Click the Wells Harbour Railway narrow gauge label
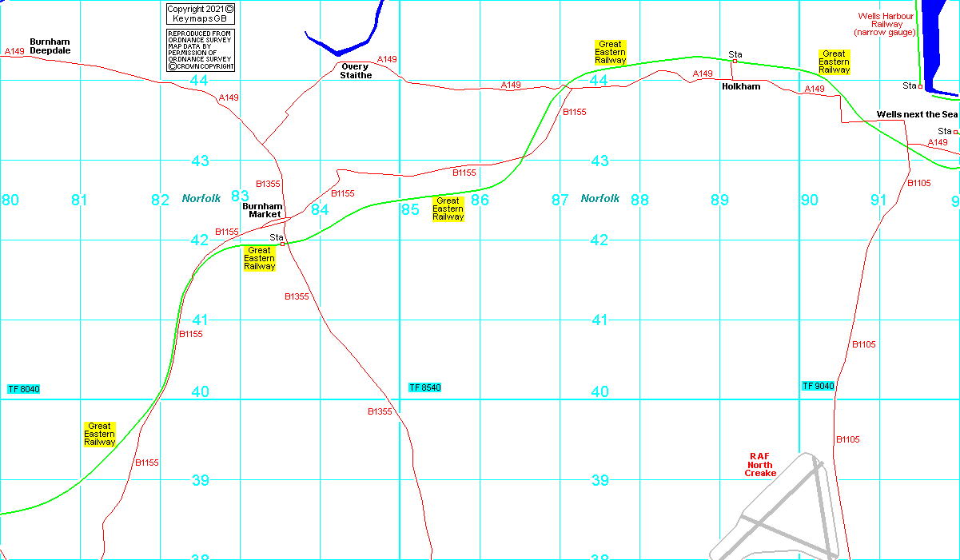The image size is (960, 560). [885, 24]
